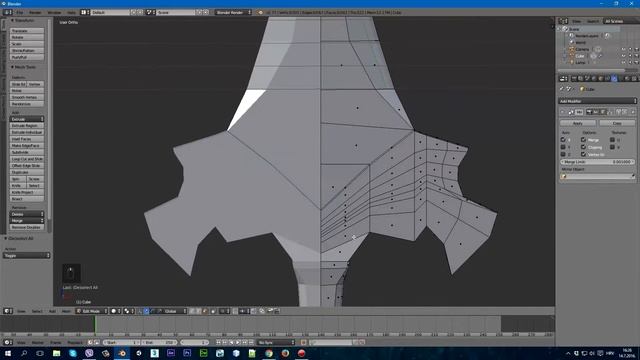Open Chrome from the taskbar

(269, 353)
